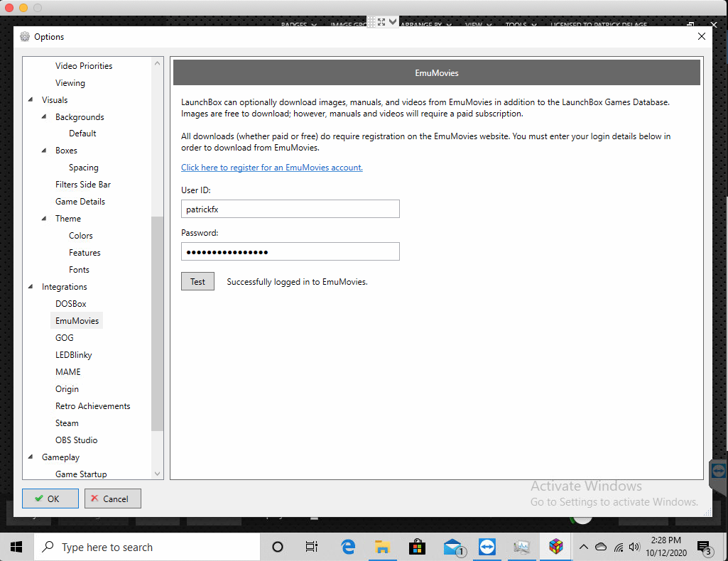The height and width of the screenshot is (561, 728).
Task: Select Features under Theme
Action: tap(85, 253)
